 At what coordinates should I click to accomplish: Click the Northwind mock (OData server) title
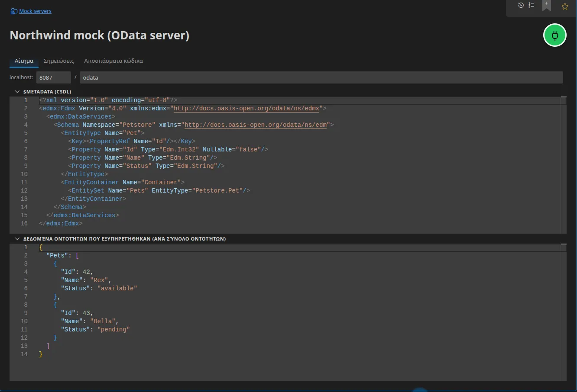point(100,35)
